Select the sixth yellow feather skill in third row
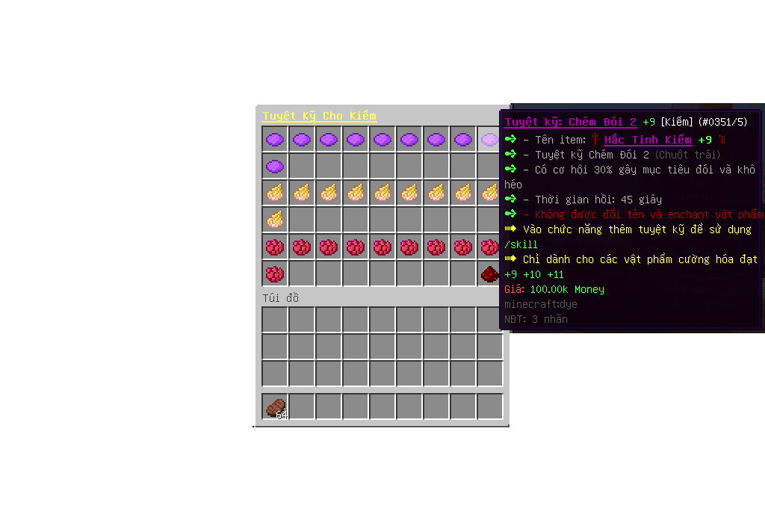This screenshot has width=765, height=532. [x=409, y=194]
